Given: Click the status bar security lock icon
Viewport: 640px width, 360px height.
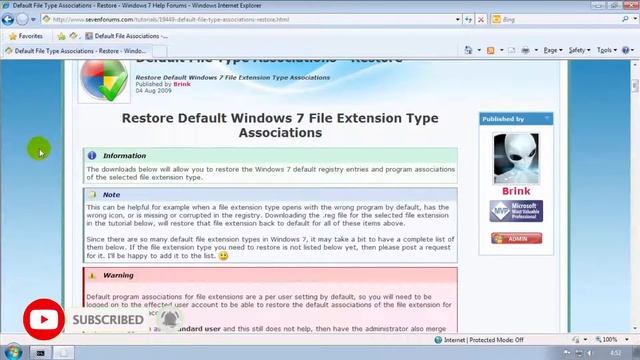Looking at the screenshot, I should (576, 340).
